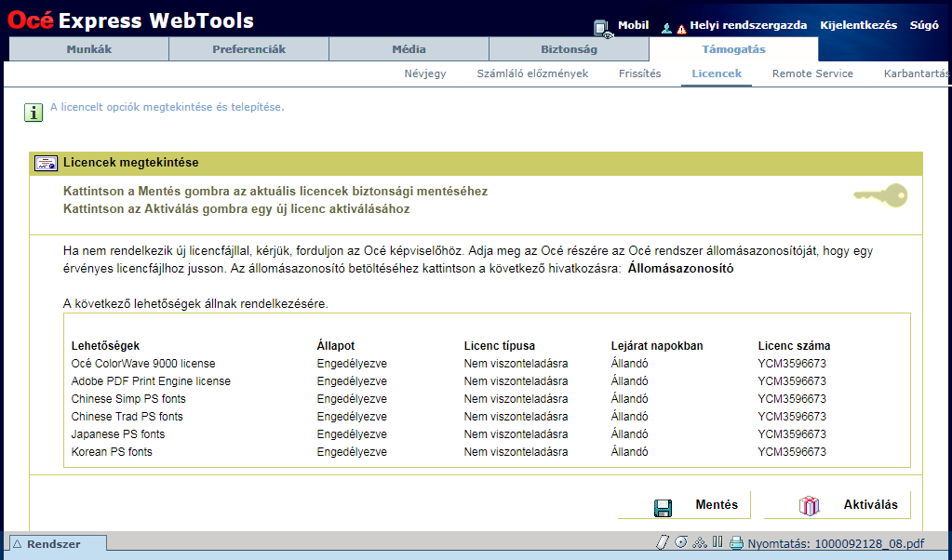The image size is (952, 560).
Task: Click the Licencek megtekintése panel header
Action: pyautogui.click(x=476, y=163)
